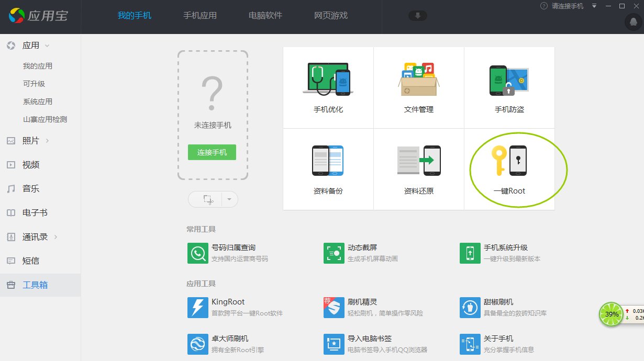The image size is (644, 361).
Task: Launch the 手机防盗 anti-theft tool
Action: 508,86
